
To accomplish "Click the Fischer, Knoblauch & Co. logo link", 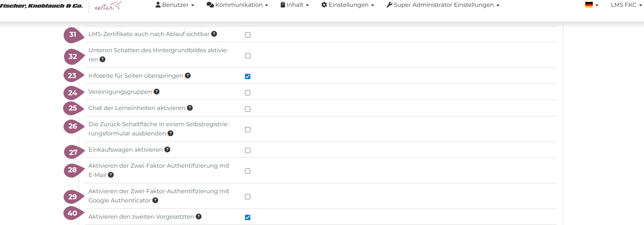I will [42, 6].
